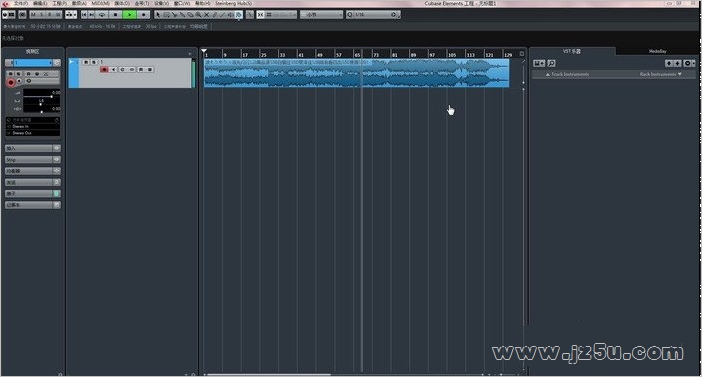702x377 pixels.
Task: Go to next marker or project end
Action: pyautogui.click(x=91, y=14)
